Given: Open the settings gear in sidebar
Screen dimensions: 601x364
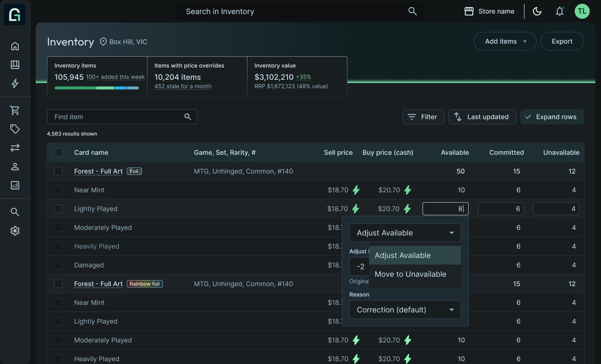Looking at the screenshot, I should tap(15, 231).
